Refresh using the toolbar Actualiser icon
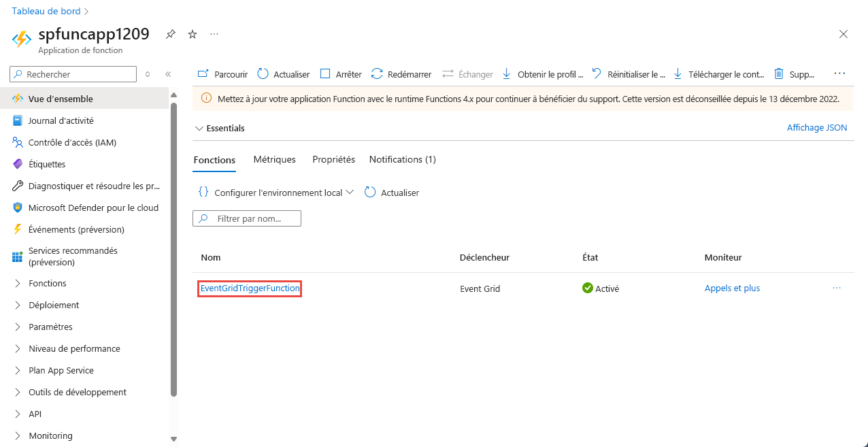Image resolution: width=868 pixels, height=447 pixels. 282,74
